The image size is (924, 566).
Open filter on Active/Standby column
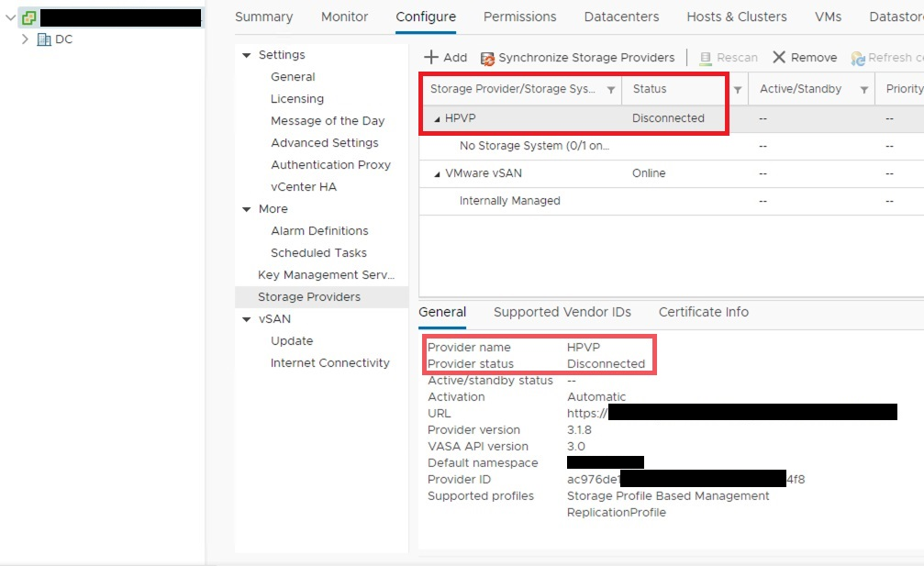tap(863, 90)
